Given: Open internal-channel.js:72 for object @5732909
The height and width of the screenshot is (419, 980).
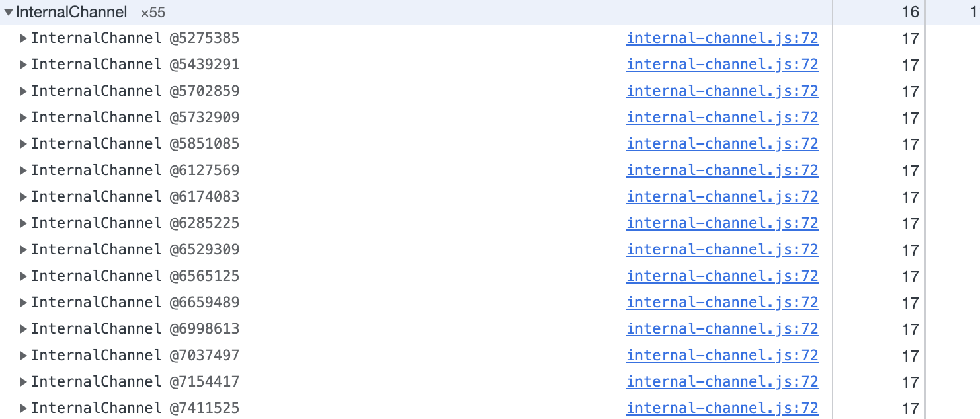Looking at the screenshot, I should [721, 118].
